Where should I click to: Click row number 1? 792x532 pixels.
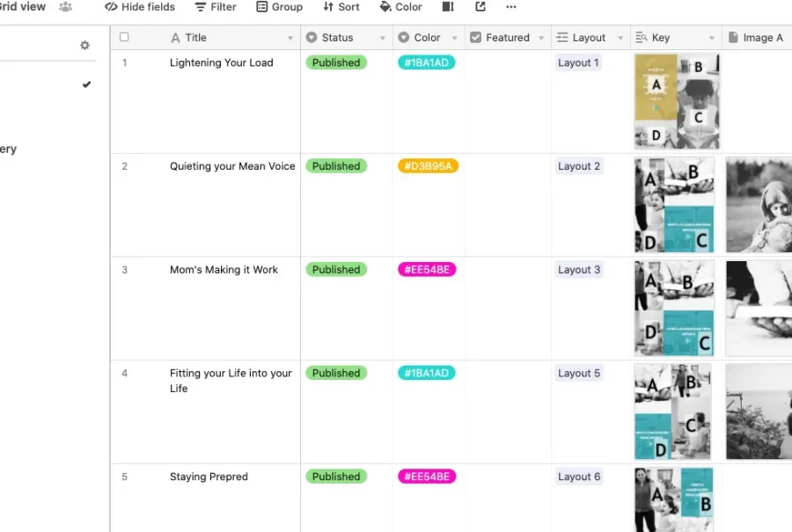click(x=125, y=63)
